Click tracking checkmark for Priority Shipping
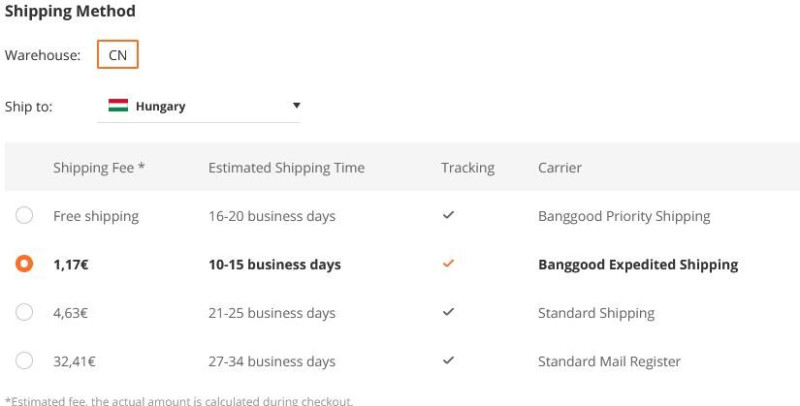 (448, 215)
